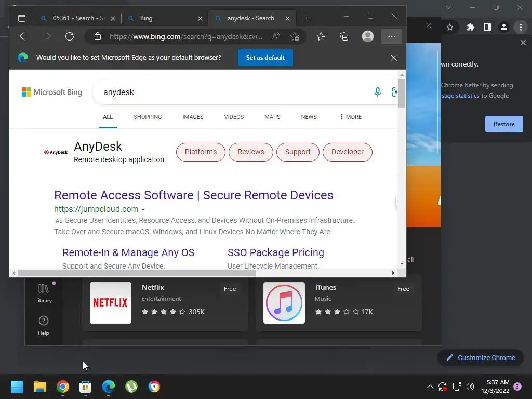The width and height of the screenshot is (532, 399).
Task: Open SSO Package Pricing link
Action: [275, 253]
